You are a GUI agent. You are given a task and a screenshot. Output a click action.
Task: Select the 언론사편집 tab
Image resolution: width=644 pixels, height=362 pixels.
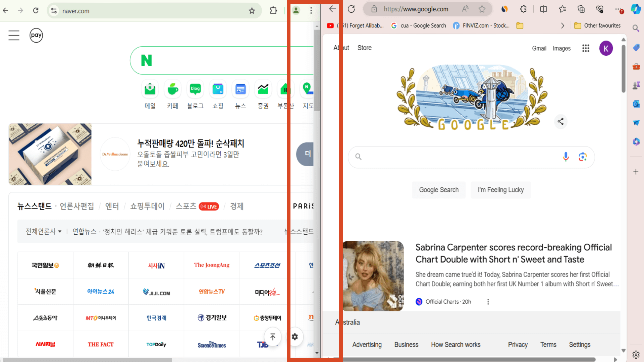(77, 206)
